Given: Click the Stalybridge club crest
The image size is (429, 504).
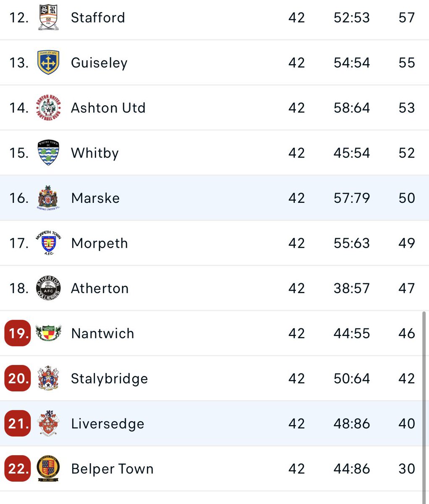Looking at the screenshot, I should click(48, 378).
